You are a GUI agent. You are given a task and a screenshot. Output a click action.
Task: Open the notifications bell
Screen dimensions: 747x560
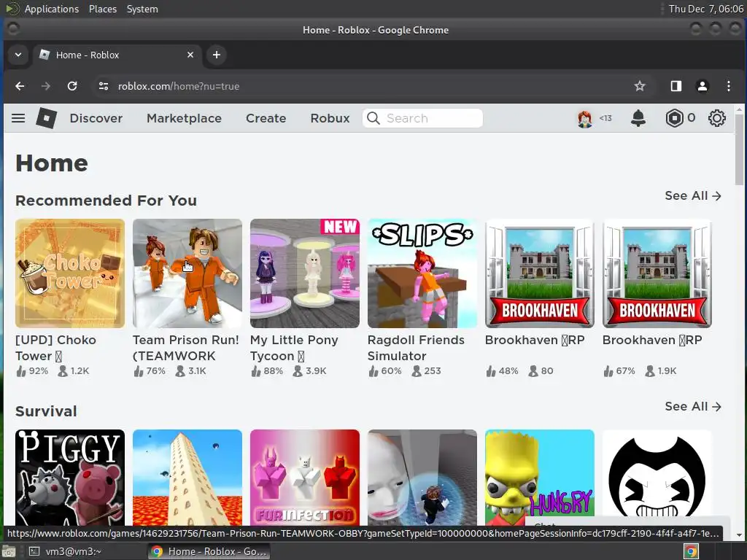pyautogui.click(x=638, y=118)
